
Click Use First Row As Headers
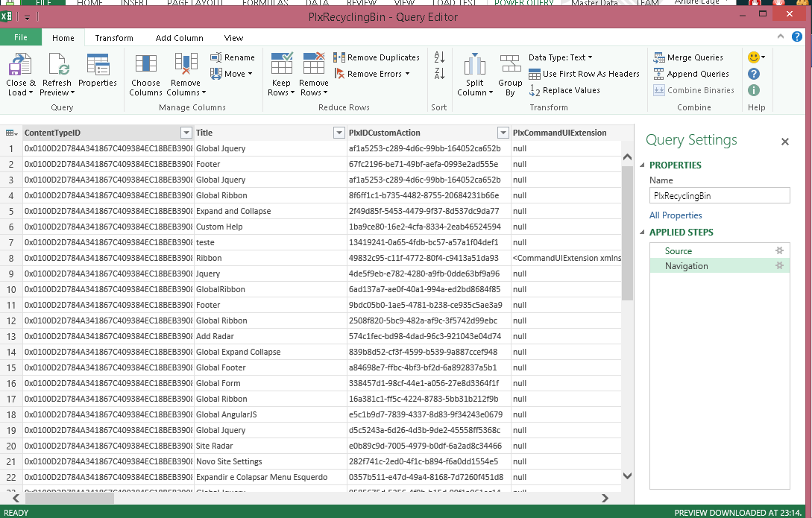tap(584, 74)
